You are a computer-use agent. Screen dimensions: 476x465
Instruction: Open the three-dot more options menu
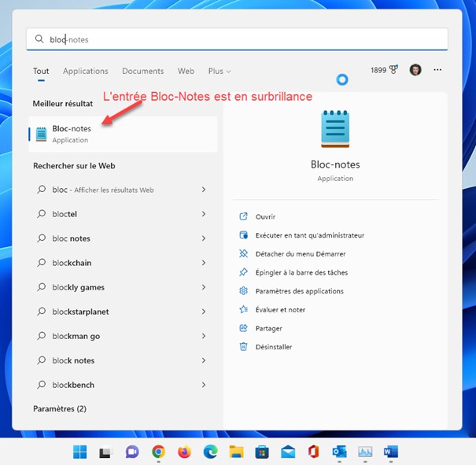click(x=437, y=70)
